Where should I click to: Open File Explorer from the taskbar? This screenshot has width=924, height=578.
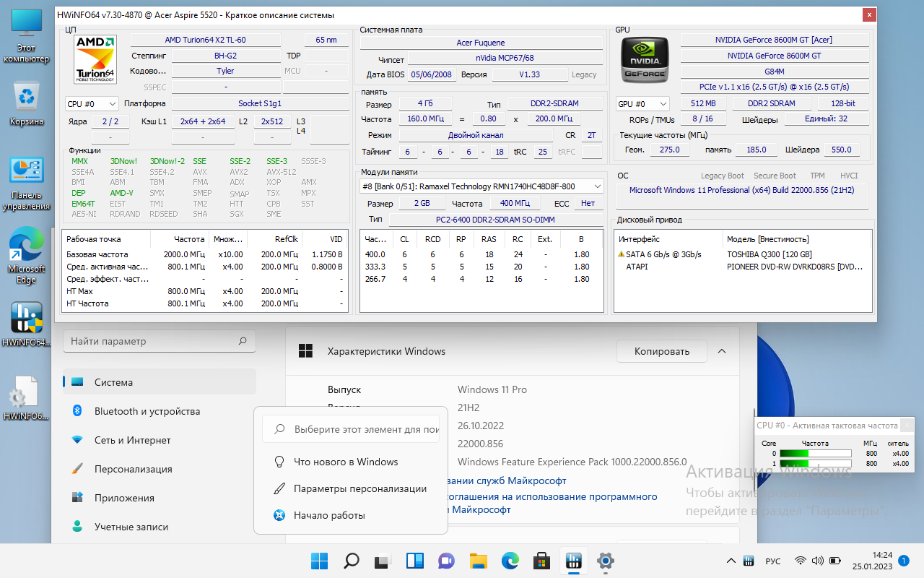478,561
